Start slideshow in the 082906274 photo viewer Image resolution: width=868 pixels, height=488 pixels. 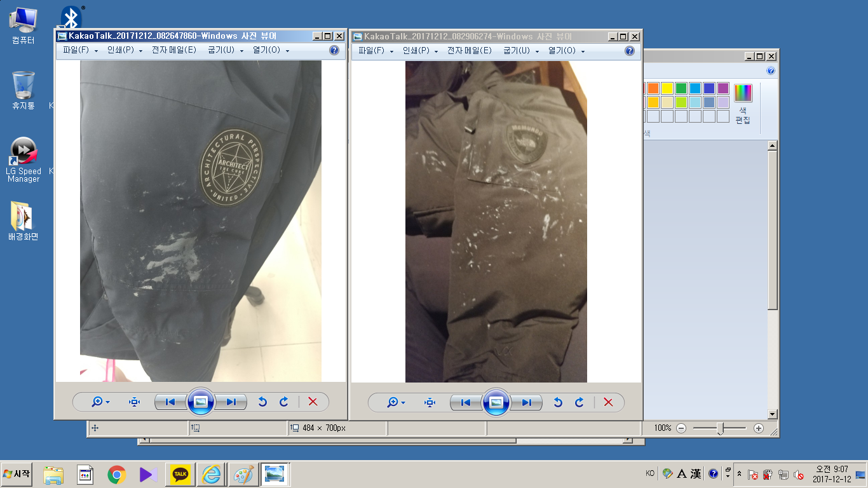coord(496,402)
